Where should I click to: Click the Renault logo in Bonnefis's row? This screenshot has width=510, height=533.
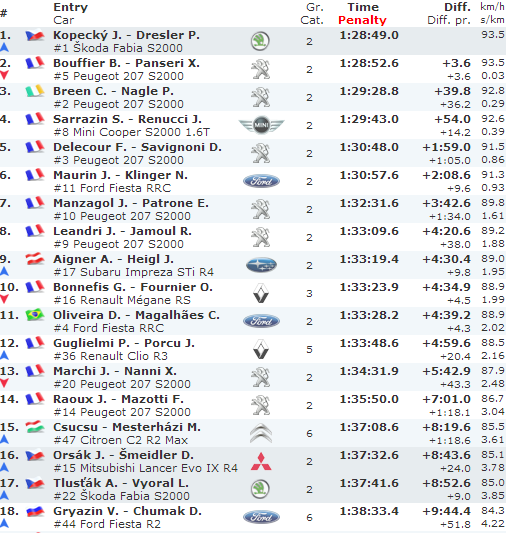click(x=261, y=293)
